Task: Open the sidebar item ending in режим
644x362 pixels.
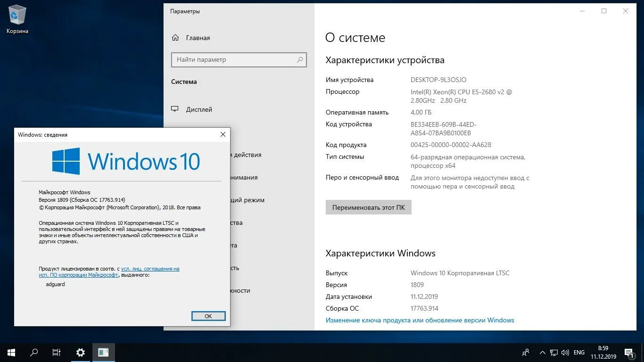Action: tap(248, 200)
